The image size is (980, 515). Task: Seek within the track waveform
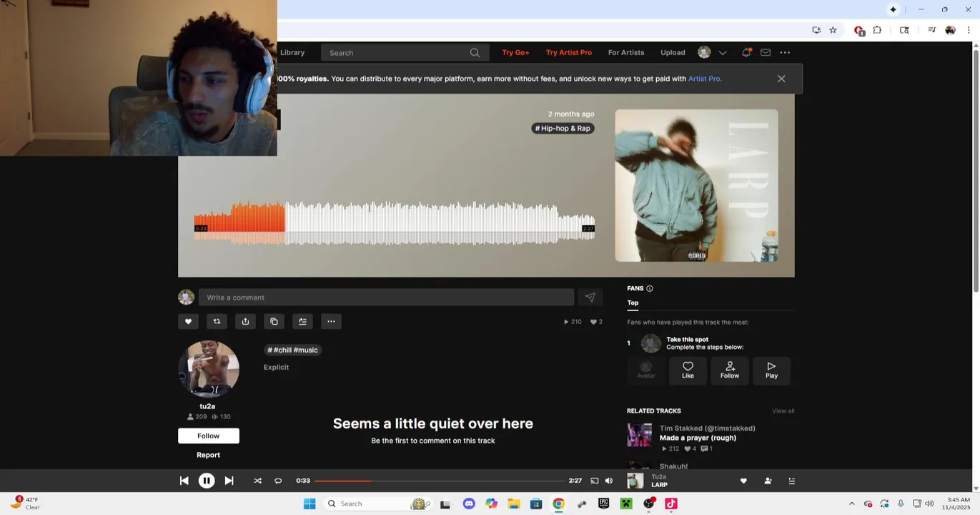394,223
